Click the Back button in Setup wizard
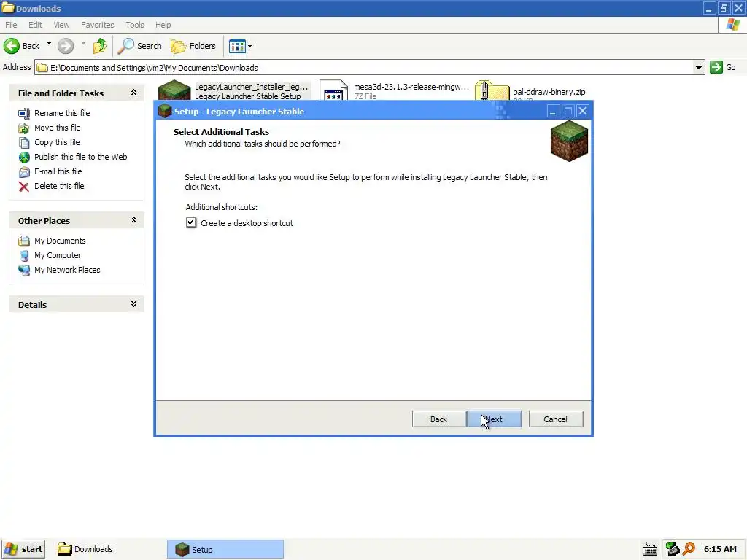 [438, 419]
